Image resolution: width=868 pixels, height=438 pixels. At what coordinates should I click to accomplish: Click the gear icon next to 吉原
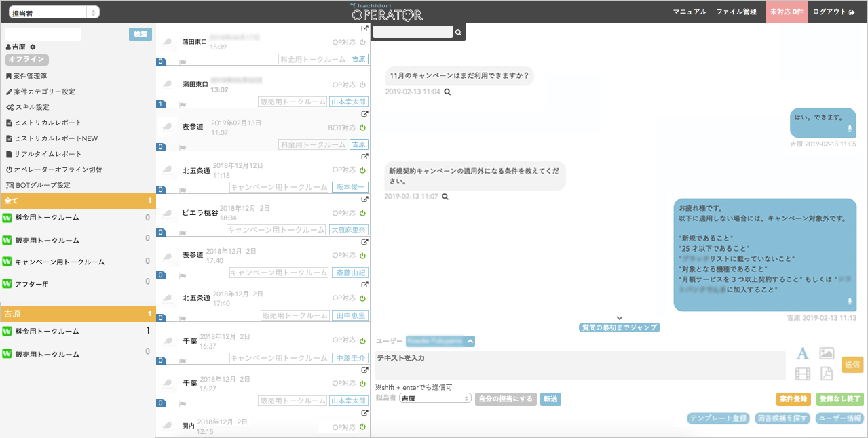coord(33,47)
